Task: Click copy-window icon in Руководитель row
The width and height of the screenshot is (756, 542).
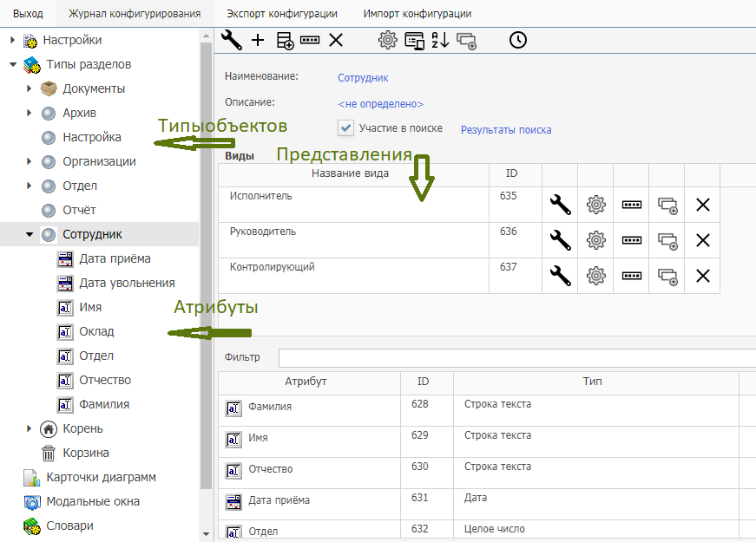Action: click(667, 241)
